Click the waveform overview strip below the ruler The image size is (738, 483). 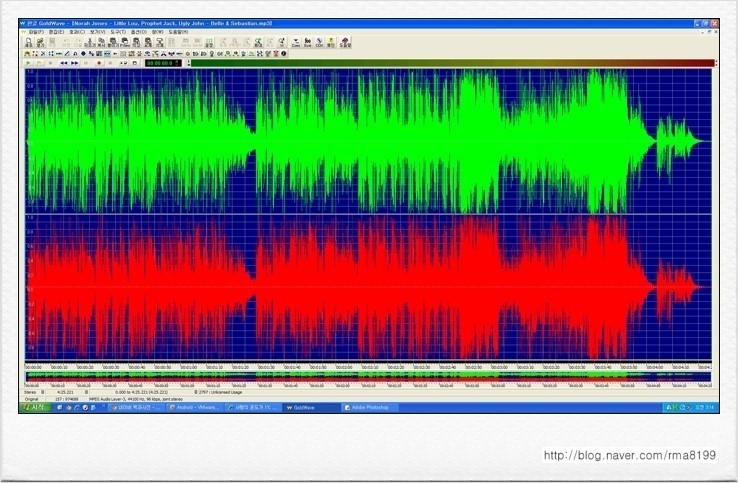point(368,376)
